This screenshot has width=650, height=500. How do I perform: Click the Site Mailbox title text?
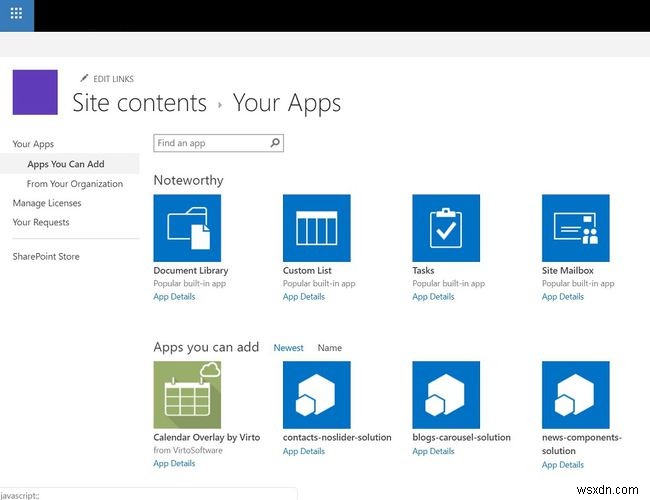pyautogui.click(x=568, y=270)
